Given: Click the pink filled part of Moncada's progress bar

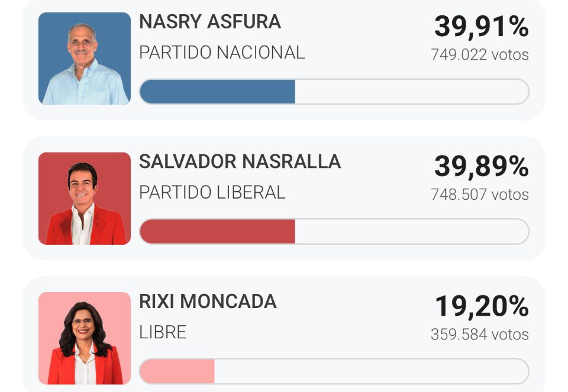Looking at the screenshot, I should [x=177, y=371].
